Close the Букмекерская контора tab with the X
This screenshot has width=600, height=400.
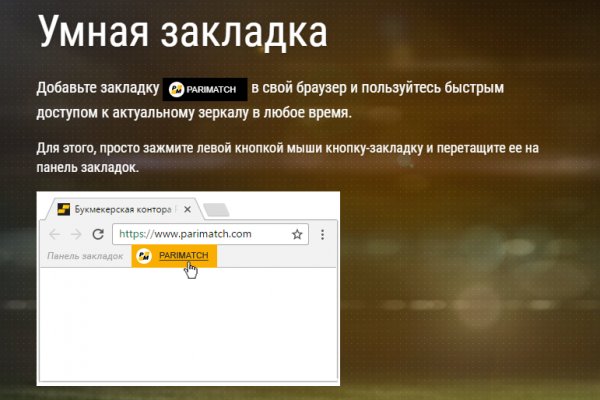click(188, 210)
